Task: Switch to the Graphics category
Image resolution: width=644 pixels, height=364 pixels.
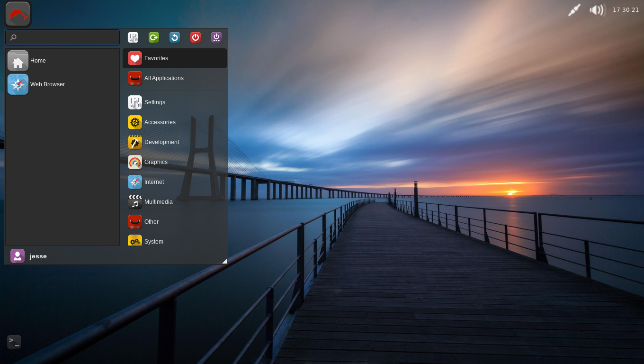Action: pos(175,162)
